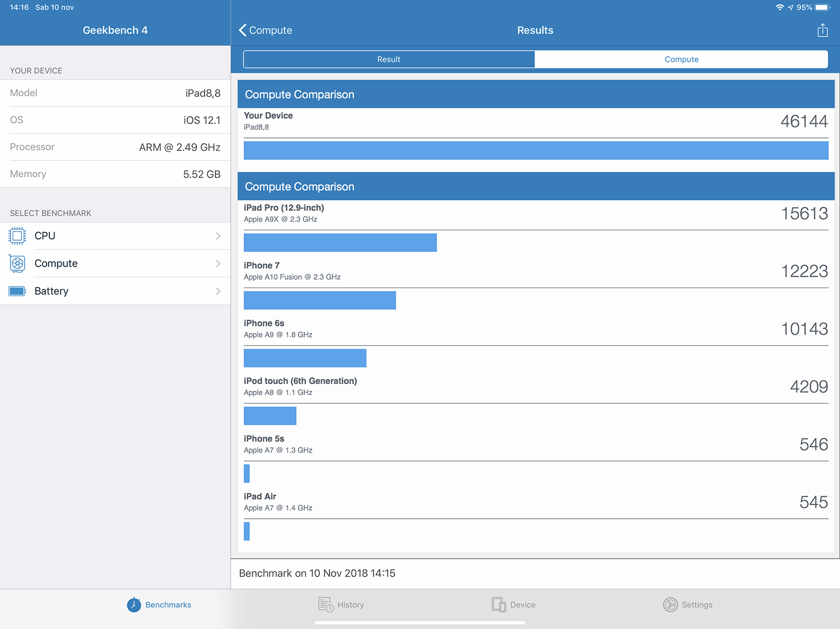Image resolution: width=840 pixels, height=629 pixels.
Task: Tap the iPhone 7 score 12223
Action: pos(805,272)
